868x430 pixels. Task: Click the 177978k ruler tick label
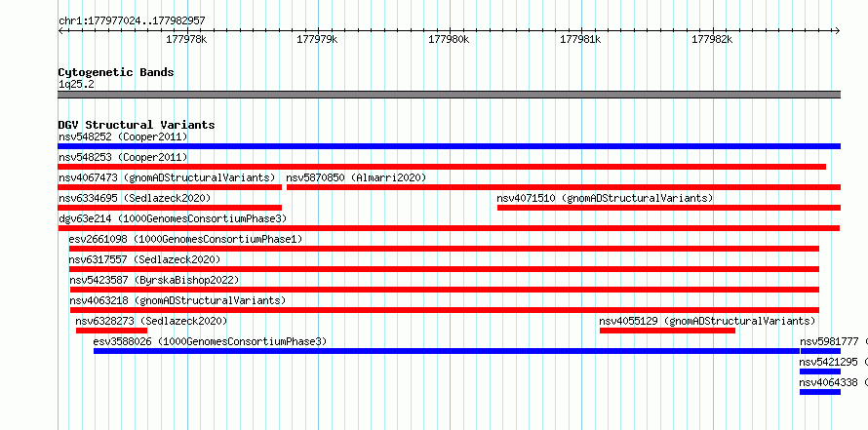pyautogui.click(x=186, y=39)
